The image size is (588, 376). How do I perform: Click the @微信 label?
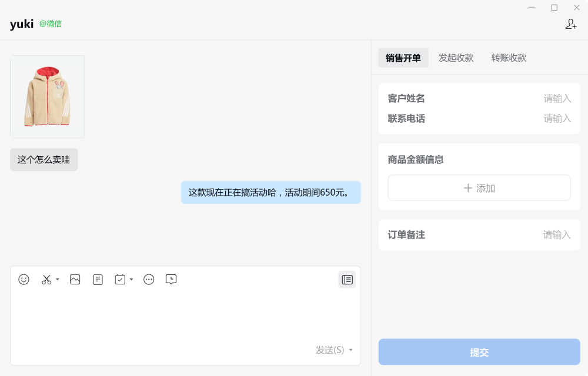tap(51, 24)
